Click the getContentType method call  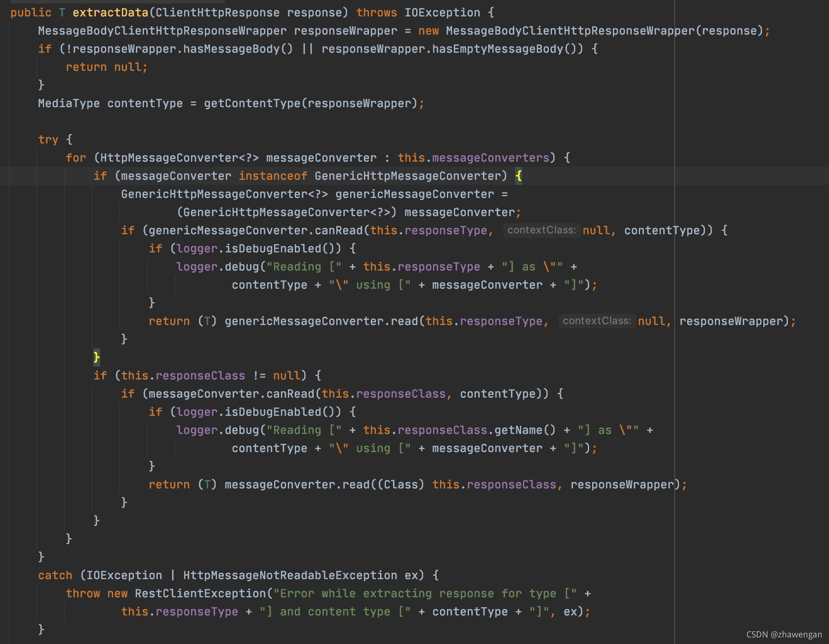click(x=252, y=103)
